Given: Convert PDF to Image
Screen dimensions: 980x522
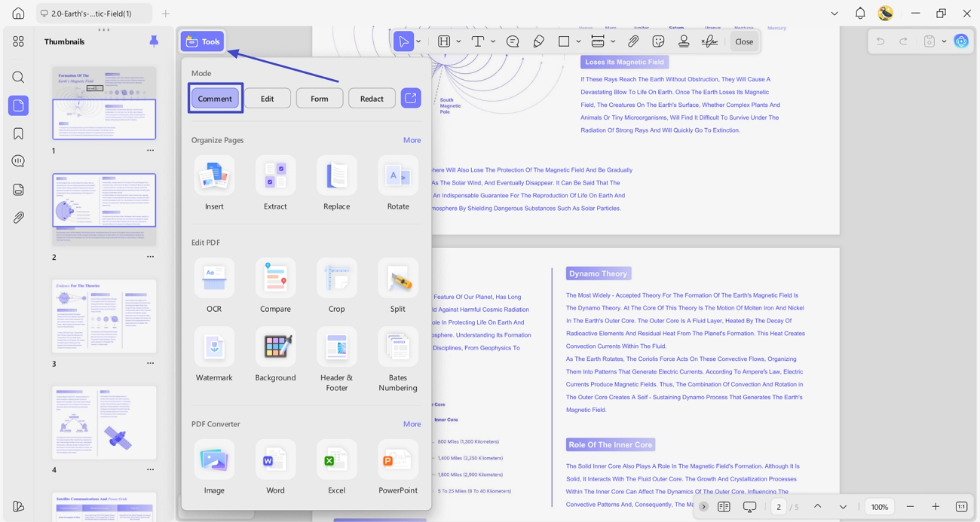Looking at the screenshot, I should [x=214, y=467].
